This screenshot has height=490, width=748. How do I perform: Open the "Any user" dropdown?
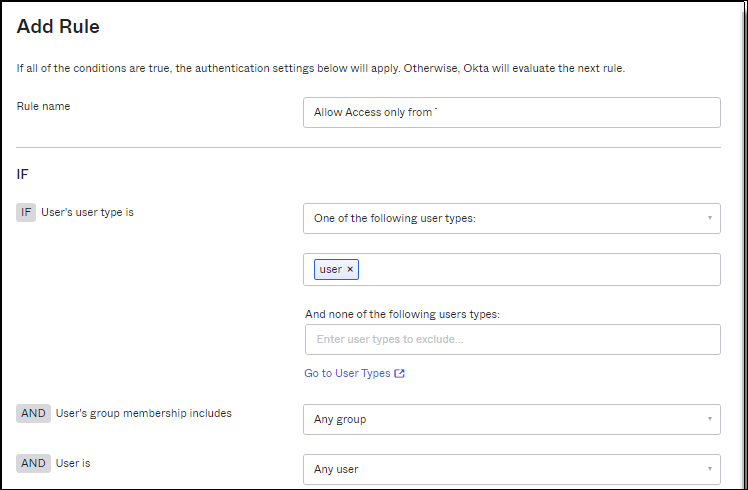pos(500,469)
